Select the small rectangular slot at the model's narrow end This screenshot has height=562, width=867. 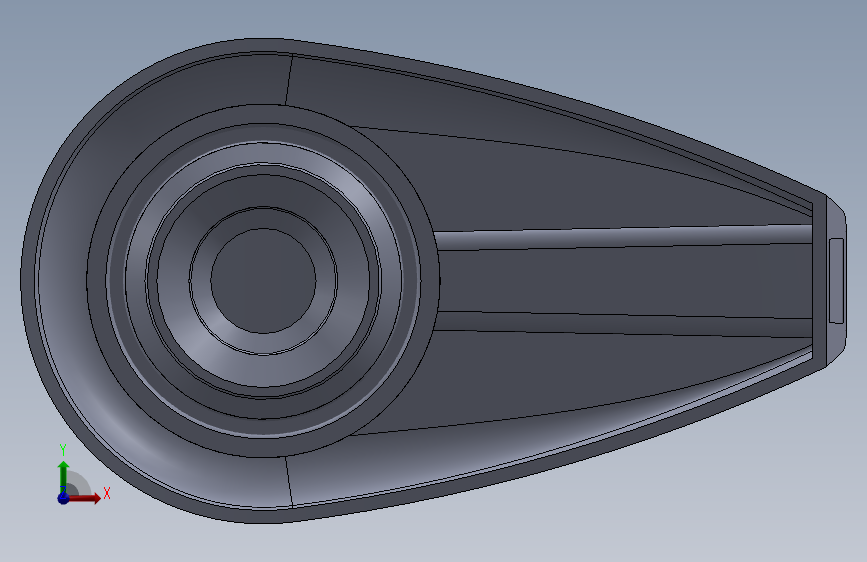(x=836, y=280)
